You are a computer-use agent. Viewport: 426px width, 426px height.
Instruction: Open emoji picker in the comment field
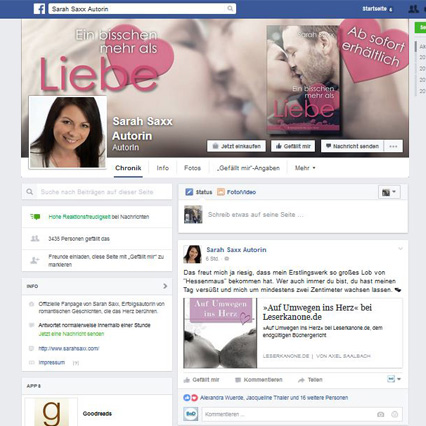point(394,414)
